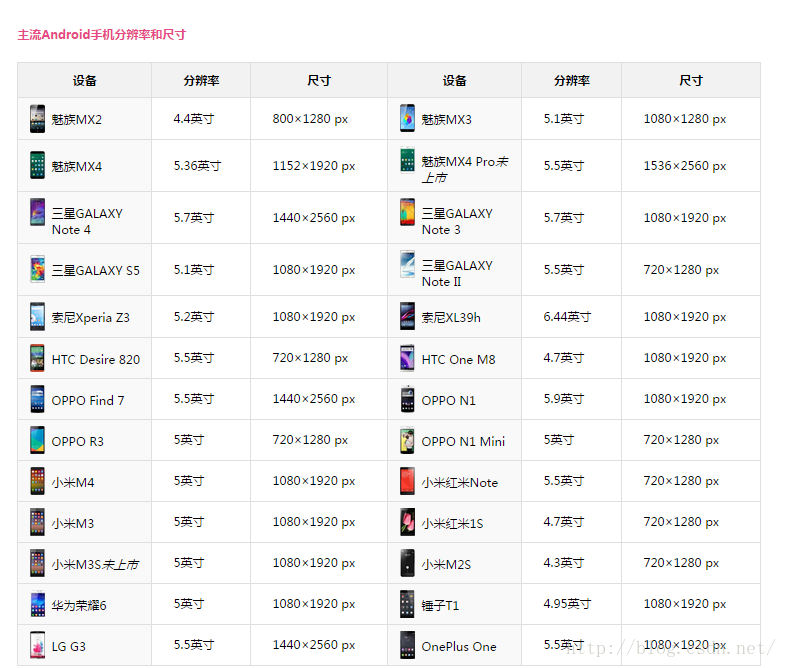Select the OPPO Find 7 phone image
The width and height of the screenshot is (787, 668).
coord(37,399)
